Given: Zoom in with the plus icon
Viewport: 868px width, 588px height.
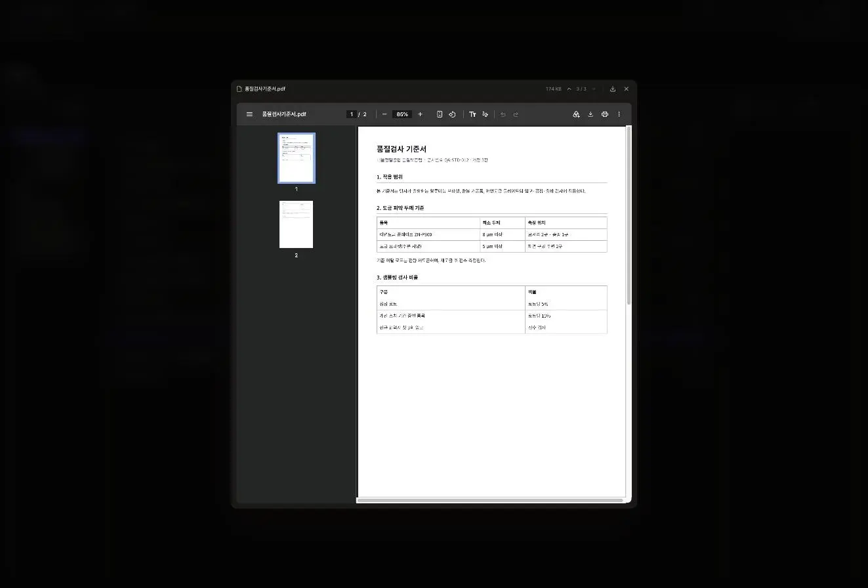Looking at the screenshot, I should (x=420, y=114).
